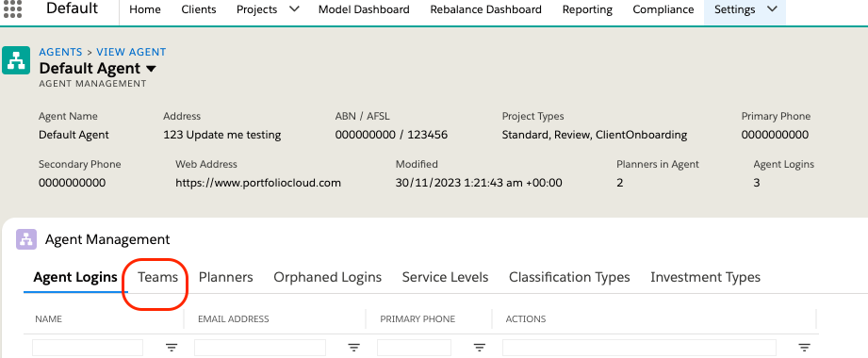Click the address '123 Update me testing'
The height and width of the screenshot is (358, 868).
click(222, 135)
